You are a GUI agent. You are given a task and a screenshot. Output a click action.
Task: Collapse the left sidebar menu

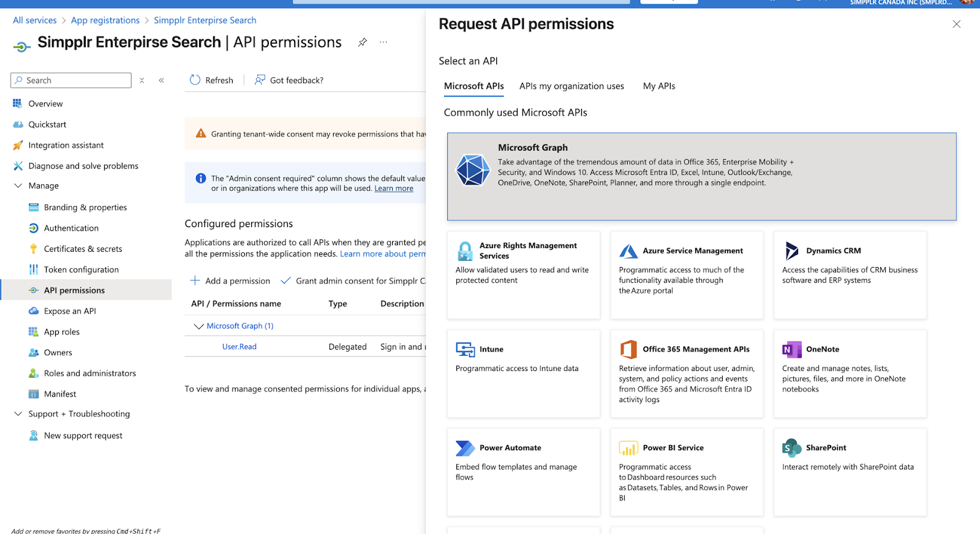(x=162, y=80)
